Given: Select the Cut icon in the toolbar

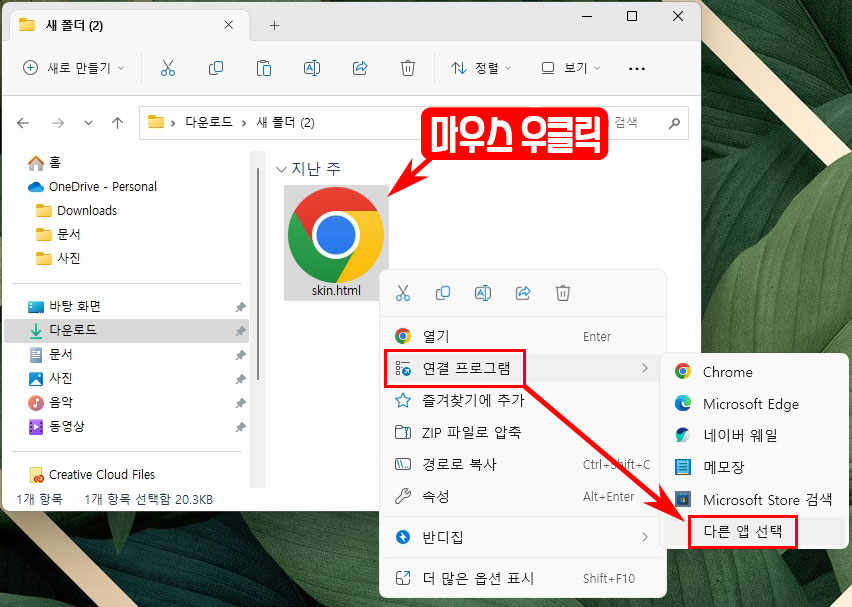Looking at the screenshot, I should tap(167, 69).
